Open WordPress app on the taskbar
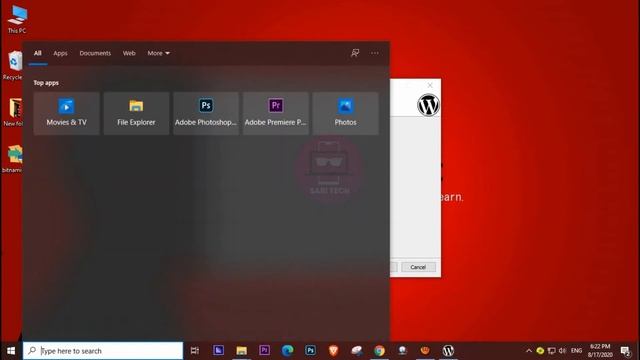 tap(448, 351)
